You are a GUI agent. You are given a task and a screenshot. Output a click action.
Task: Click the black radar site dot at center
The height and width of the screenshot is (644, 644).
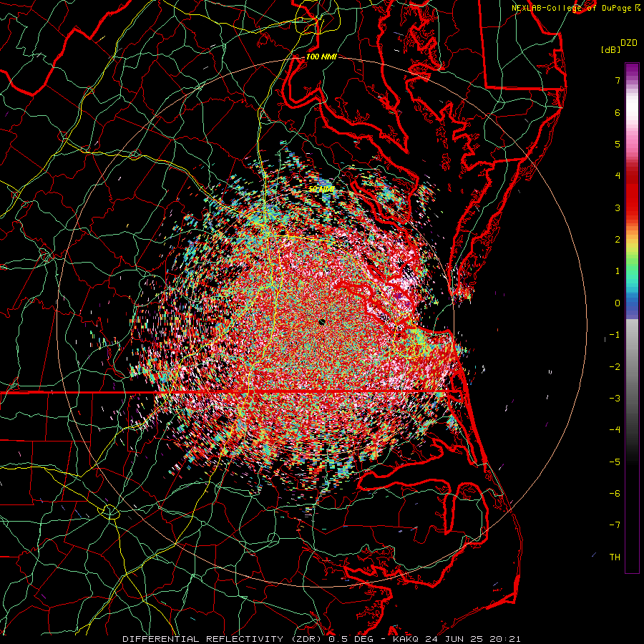[321, 322]
